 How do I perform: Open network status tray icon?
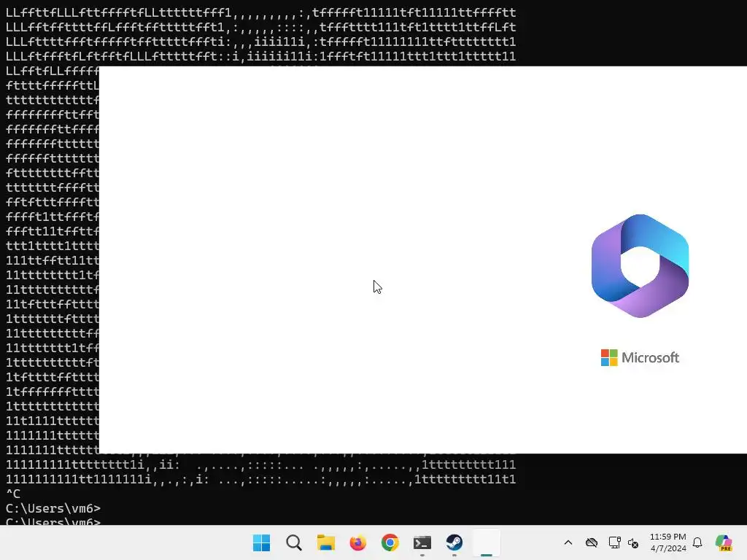point(614,542)
